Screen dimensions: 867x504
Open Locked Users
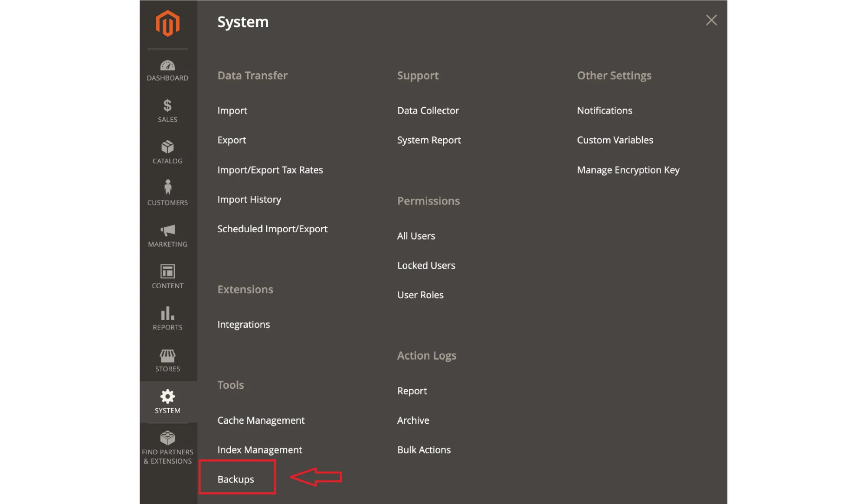click(426, 266)
